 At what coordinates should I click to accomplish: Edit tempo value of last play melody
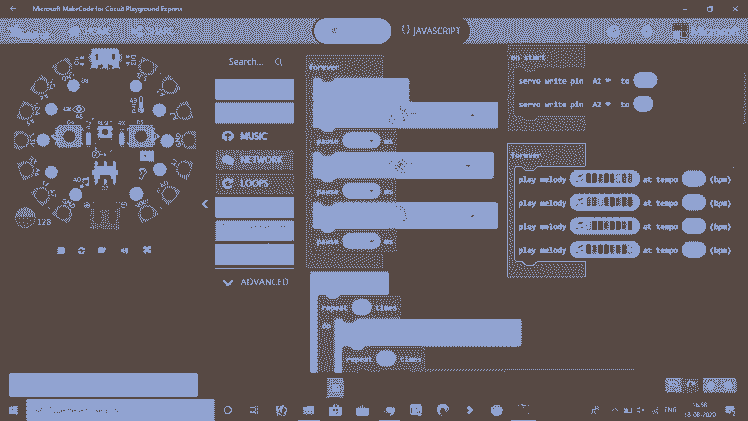694,249
